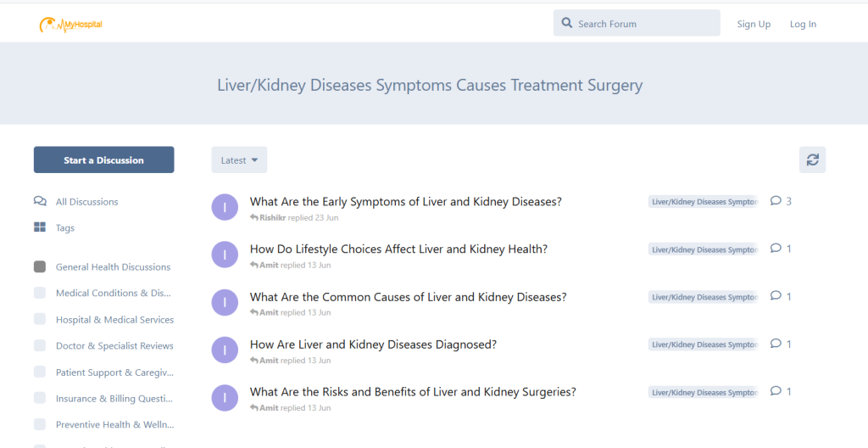This screenshot has height=448, width=868.
Task: Select the General Health Discussions tag square
Action: click(40, 266)
